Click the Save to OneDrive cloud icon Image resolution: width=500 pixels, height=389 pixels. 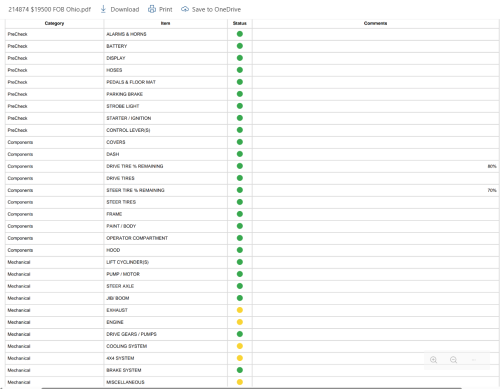185,9
